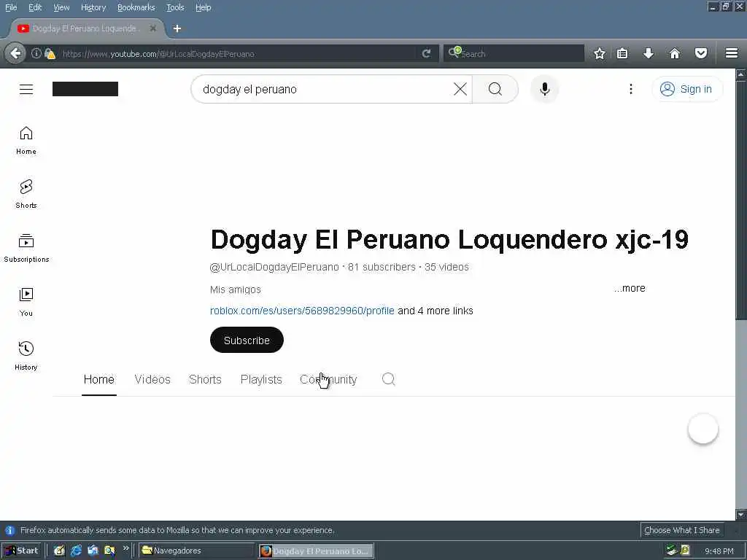Open Shorts in the left sidebar
The width and height of the screenshot is (747, 560).
(x=26, y=194)
